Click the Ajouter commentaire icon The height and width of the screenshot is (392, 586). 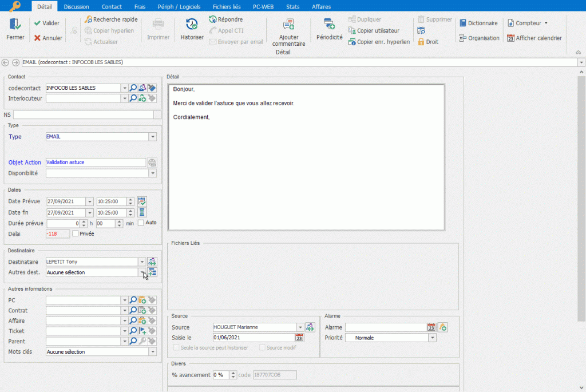[288, 24]
